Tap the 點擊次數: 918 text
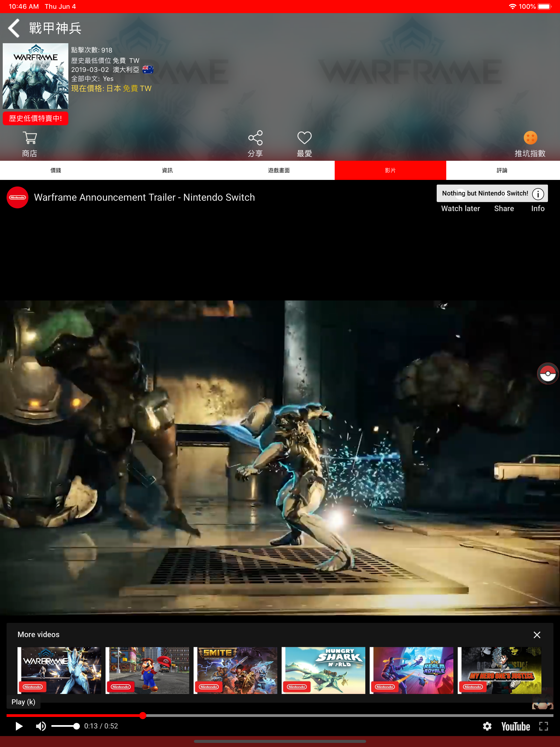The height and width of the screenshot is (747, 560). pos(92,50)
